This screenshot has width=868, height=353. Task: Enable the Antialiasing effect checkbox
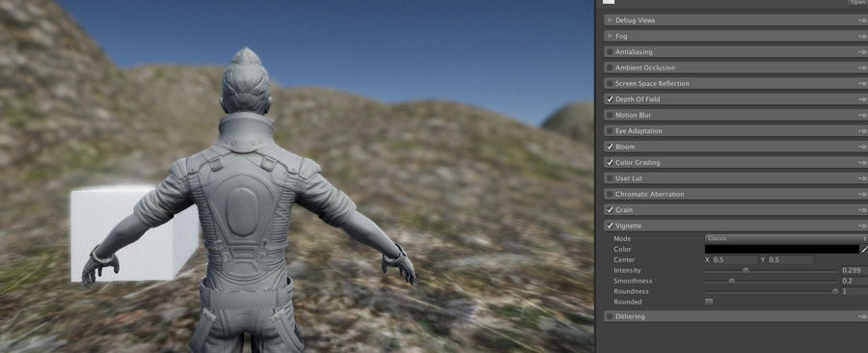click(x=610, y=52)
